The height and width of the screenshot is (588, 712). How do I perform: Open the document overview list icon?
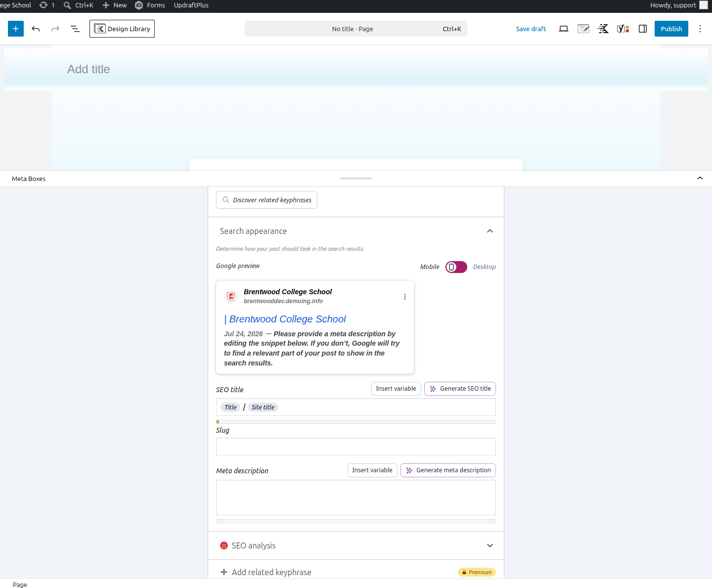[75, 29]
